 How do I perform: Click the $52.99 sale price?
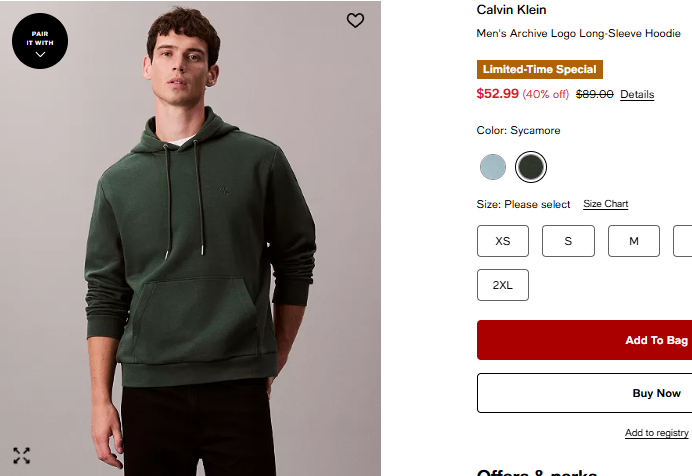498,94
